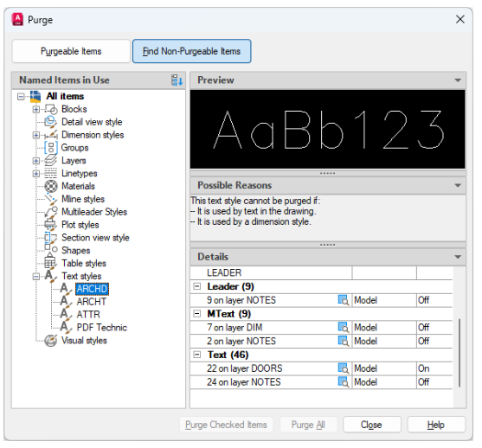This screenshot has height=448, width=482.
Task: Click select-objects icon for 7 on layer DIM
Action: [344, 328]
